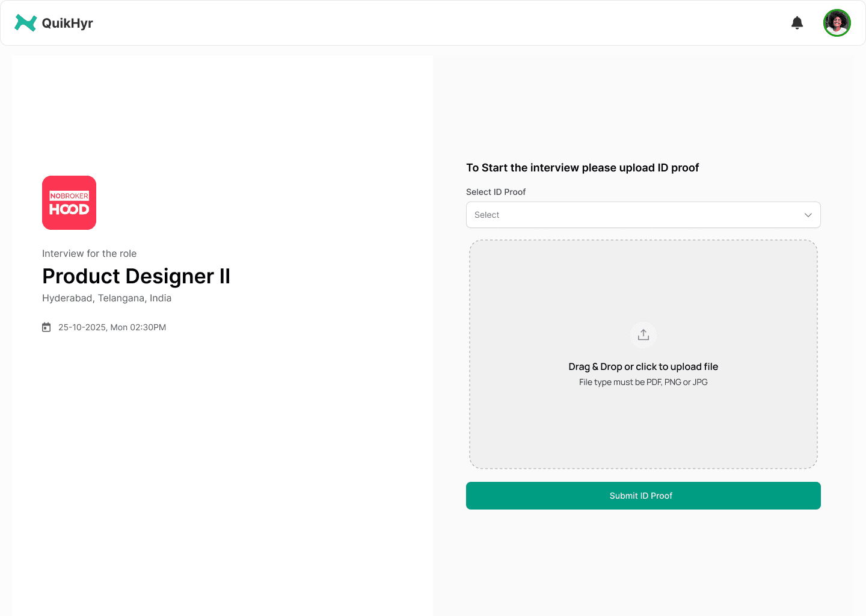
Task: Click the QuikHyr wordmark text
Action: 68,23
